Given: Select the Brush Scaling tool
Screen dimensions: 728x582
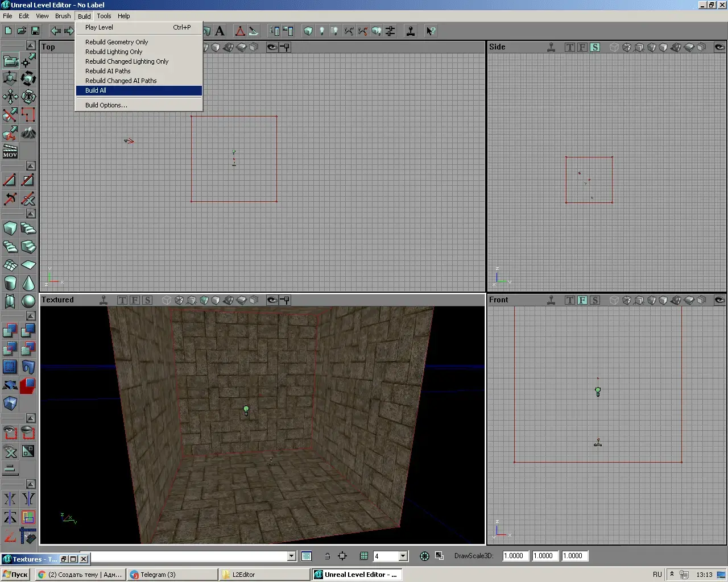Looking at the screenshot, I should (10, 78).
